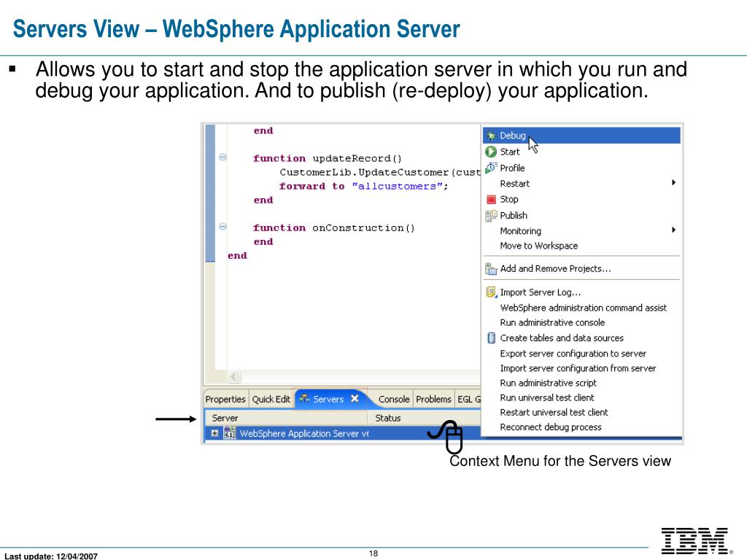
Task: Click the Debug bug icon in the context menu
Action: 491,136
